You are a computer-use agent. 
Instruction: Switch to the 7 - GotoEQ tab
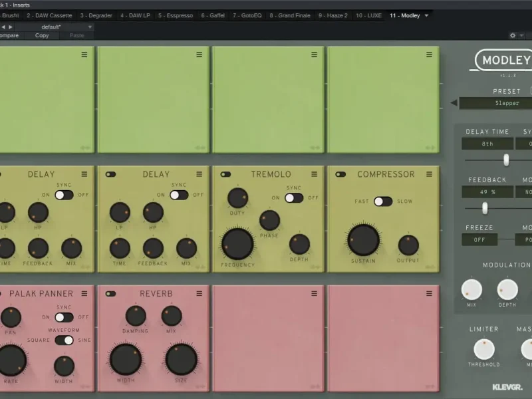click(x=247, y=15)
